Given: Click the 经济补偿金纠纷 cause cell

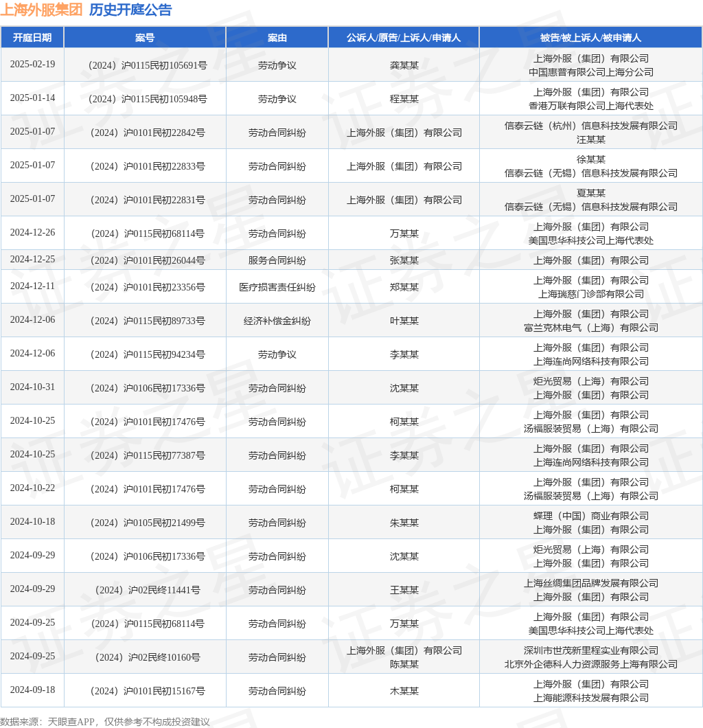Looking at the screenshot, I should 277,321.
